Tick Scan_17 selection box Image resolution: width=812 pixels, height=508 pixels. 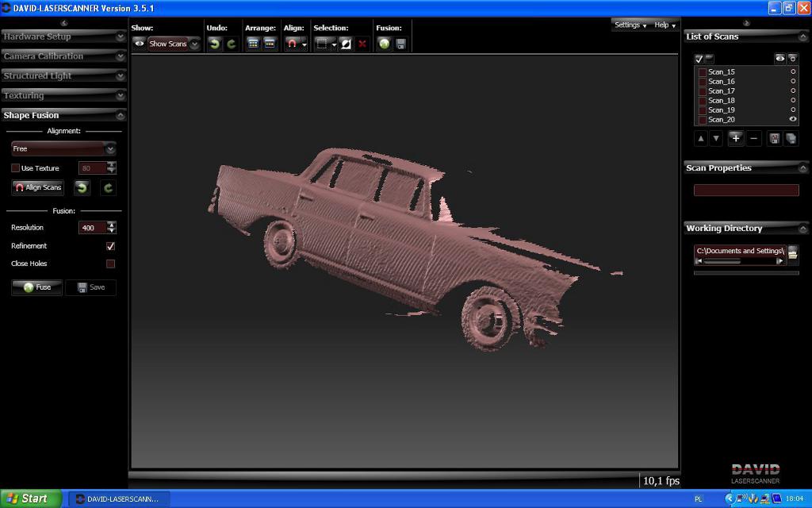703,91
